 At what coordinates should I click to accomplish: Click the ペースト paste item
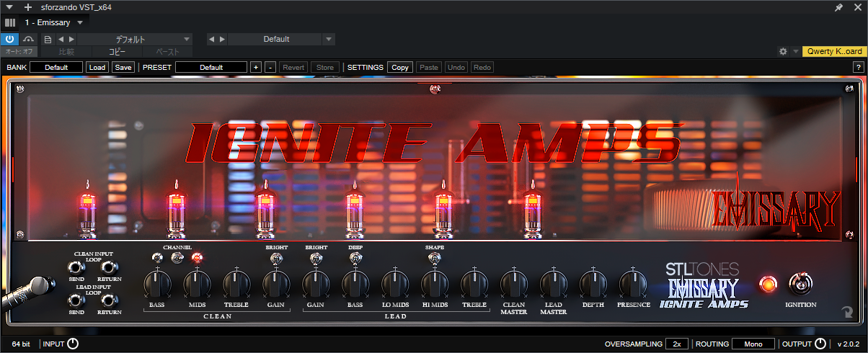[x=167, y=52]
